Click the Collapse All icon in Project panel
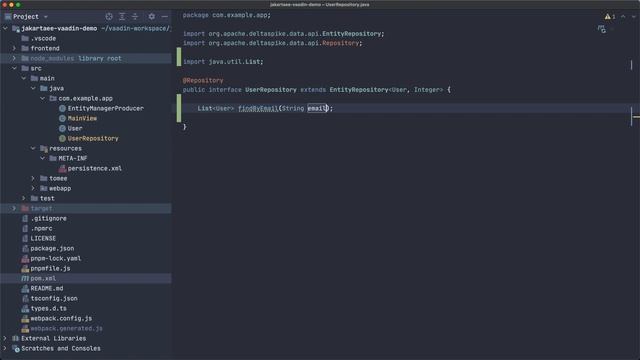 click(135, 16)
